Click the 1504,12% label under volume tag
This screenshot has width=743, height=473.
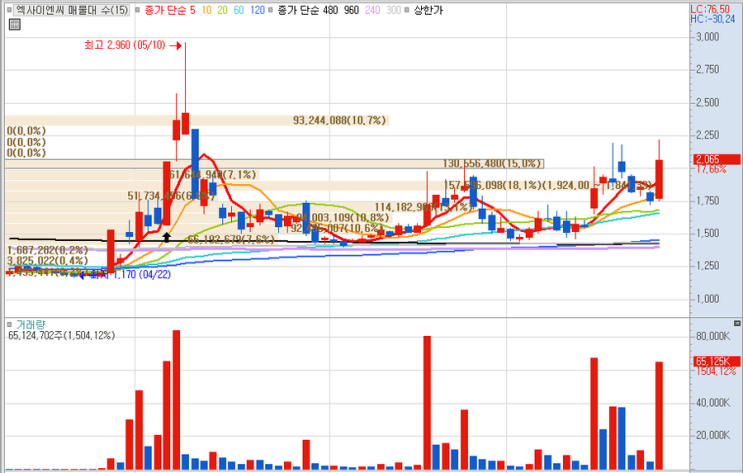(716, 371)
